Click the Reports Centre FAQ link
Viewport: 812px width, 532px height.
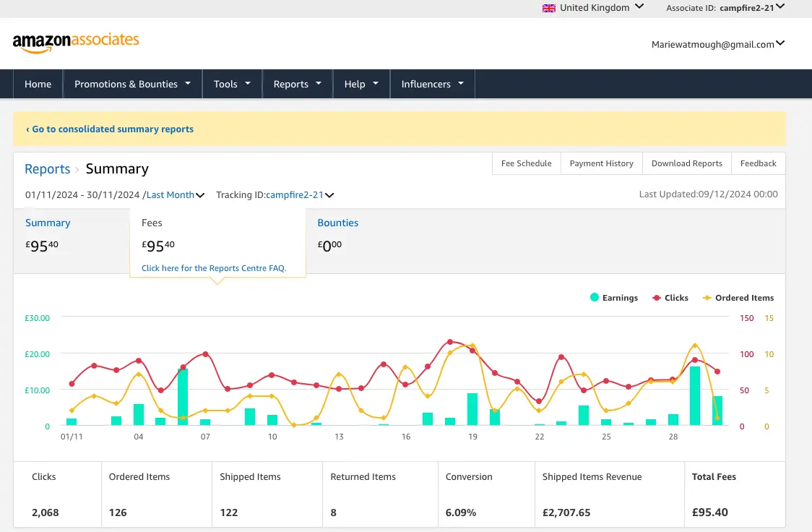coord(214,268)
